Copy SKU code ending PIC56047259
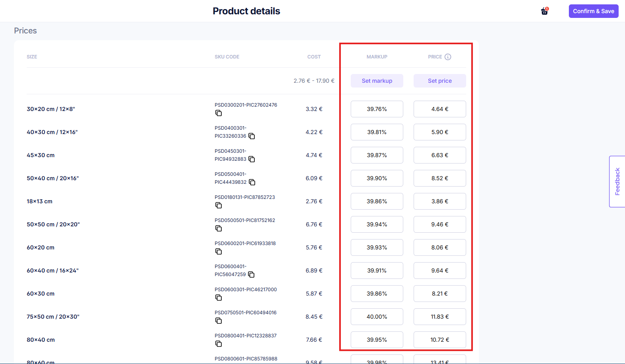The width and height of the screenshot is (625, 364). click(x=251, y=274)
